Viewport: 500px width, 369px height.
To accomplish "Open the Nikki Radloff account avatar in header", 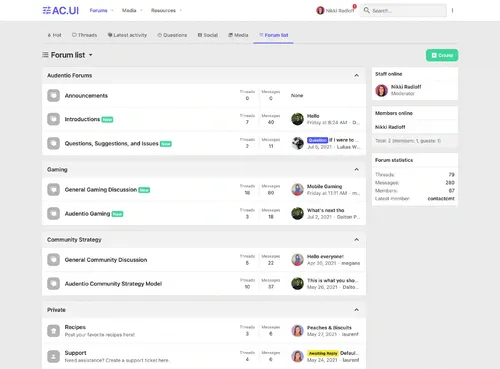I will click(320, 10).
